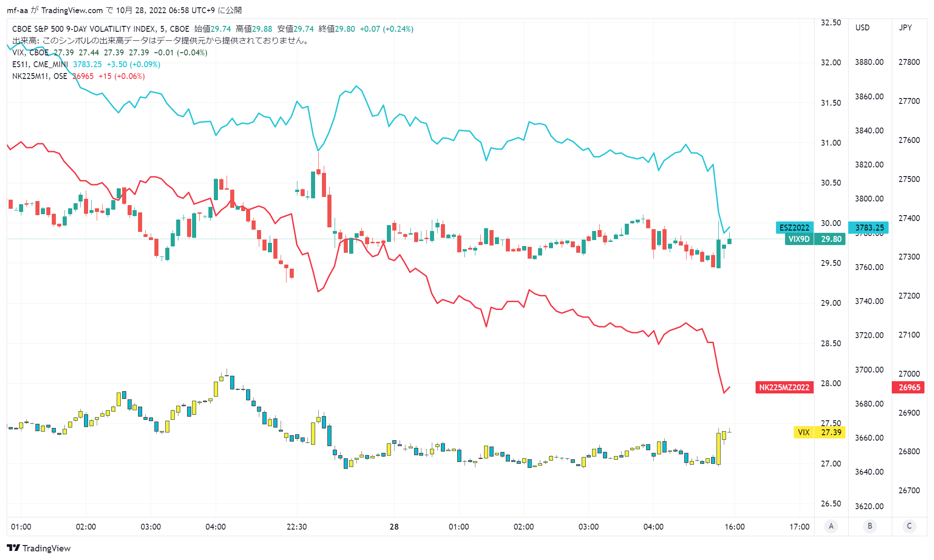Viewport: 934px width, 560px height.
Task: Click the publisher line mf-aa TradingView.com
Action: coord(124,10)
